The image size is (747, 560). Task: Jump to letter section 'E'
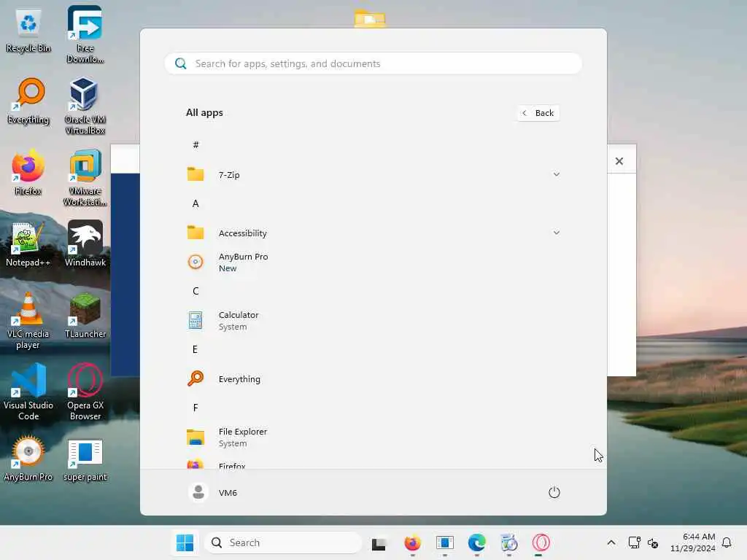click(195, 349)
